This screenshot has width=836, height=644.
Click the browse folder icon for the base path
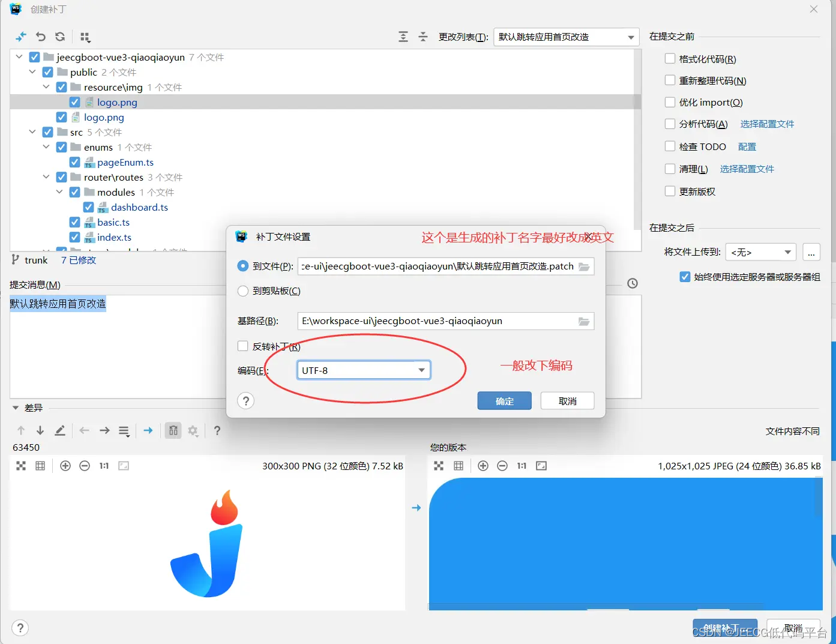(584, 321)
